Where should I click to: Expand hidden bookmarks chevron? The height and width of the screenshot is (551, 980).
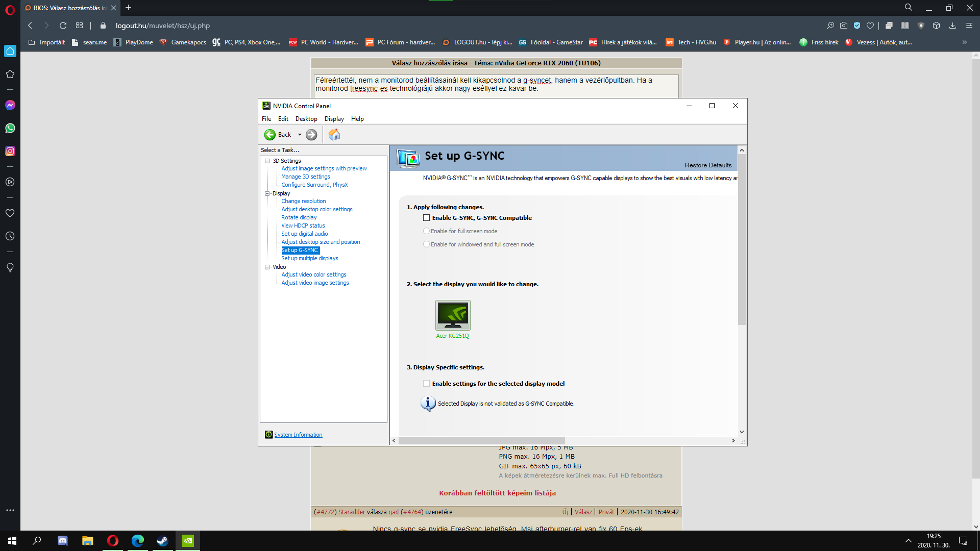[x=965, y=42]
